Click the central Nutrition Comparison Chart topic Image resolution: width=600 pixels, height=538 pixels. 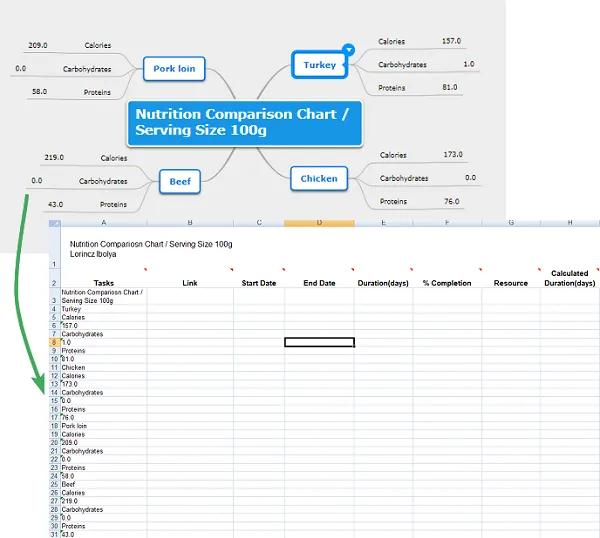243,123
